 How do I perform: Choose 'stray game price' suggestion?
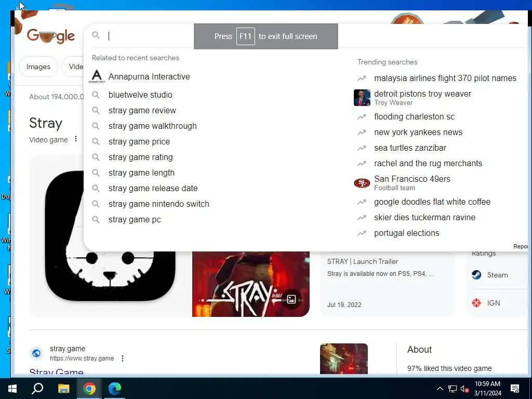[x=139, y=141]
